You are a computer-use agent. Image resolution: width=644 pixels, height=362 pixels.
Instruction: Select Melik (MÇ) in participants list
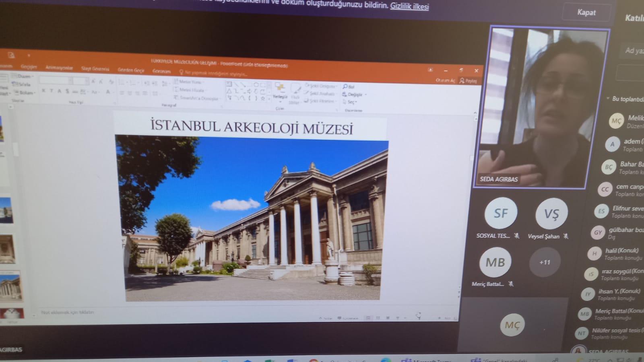coord(625,121)
